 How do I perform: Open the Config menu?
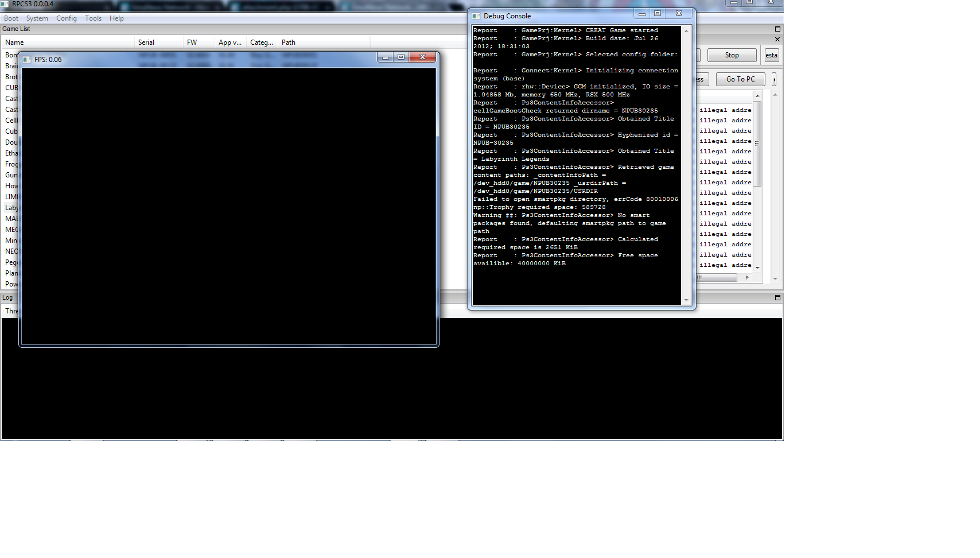coord(67,18)
